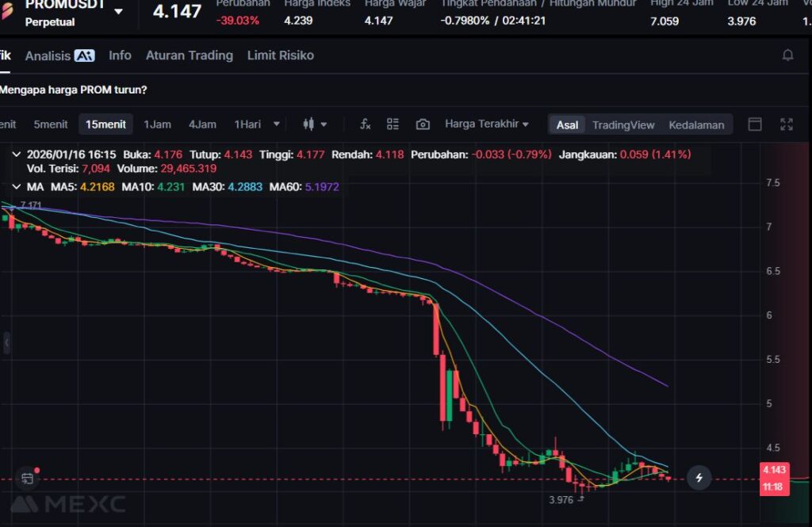Open the Harga Terakhir dropdown

(x=487, y=124)
